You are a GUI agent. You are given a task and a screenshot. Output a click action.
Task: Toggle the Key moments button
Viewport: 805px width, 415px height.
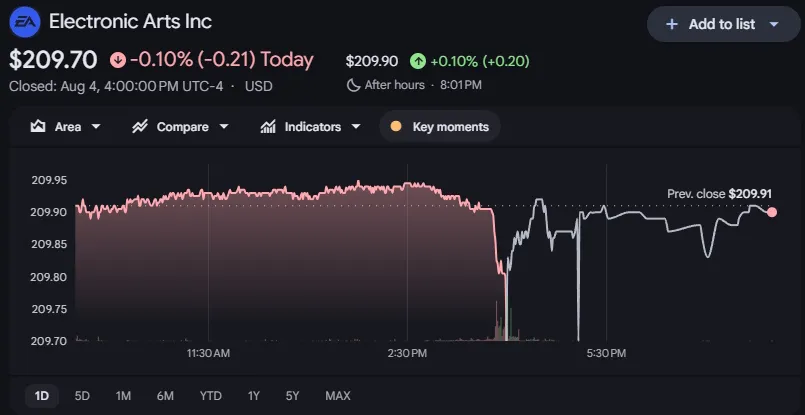pos(439,126)
